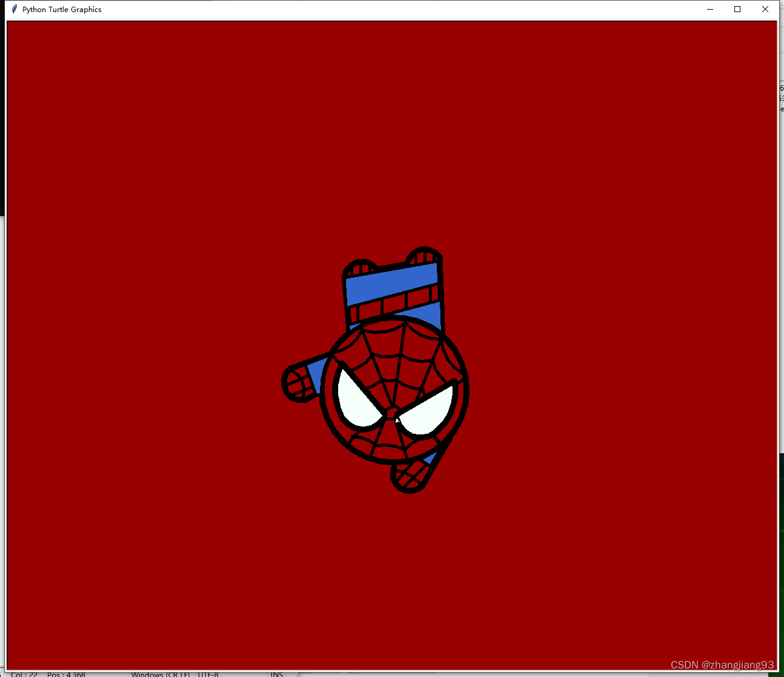The width and height of the screenshot is (784, 677).
Task: Click 'UTF-8' encoding in the editor status bar
Action: pos(208,674)
